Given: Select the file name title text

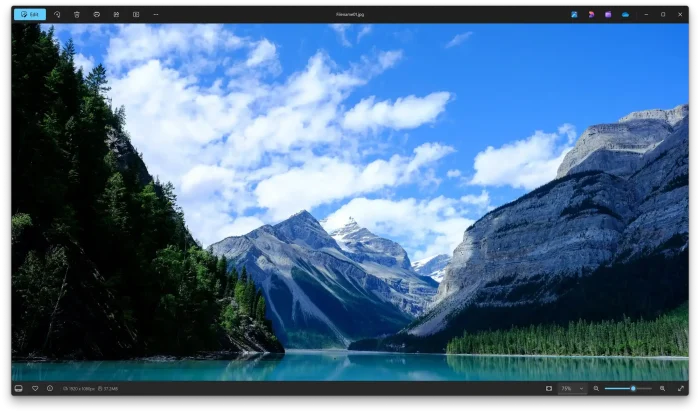Looking at the screenshot, I should tap(350, 14).
